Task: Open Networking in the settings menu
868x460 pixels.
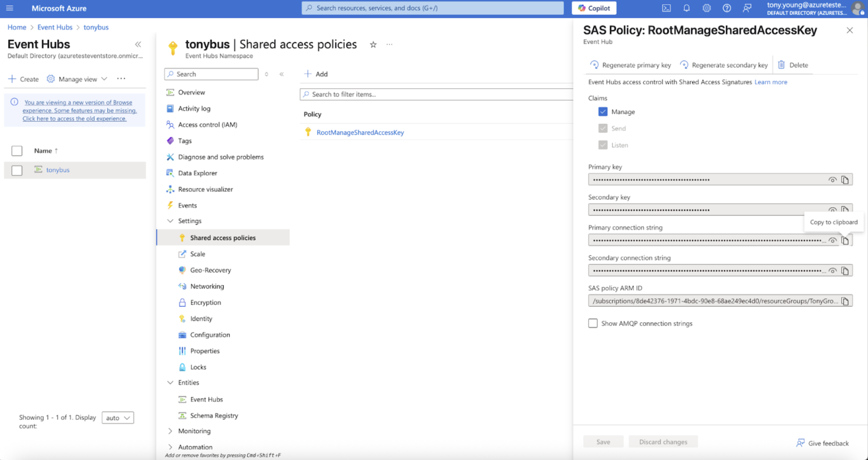Action: 207,286
